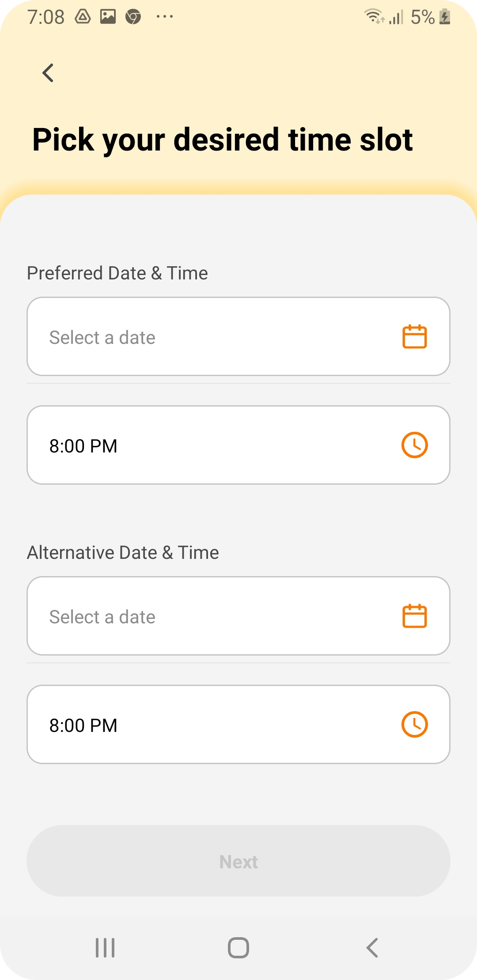Tap the back arrow at top
Viewport: 477px width, 980px height.
(48, 73)
